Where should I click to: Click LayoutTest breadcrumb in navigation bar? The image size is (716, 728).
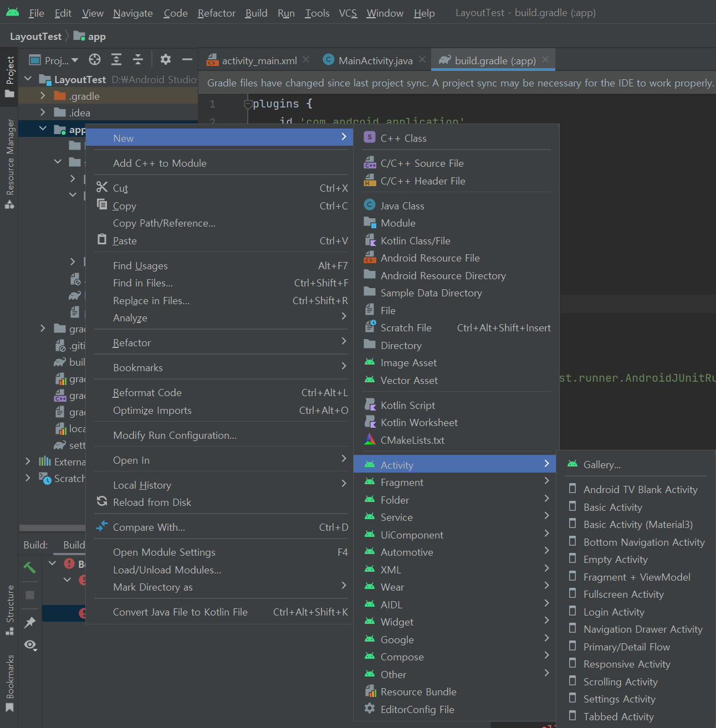click(x=35, y=37)
